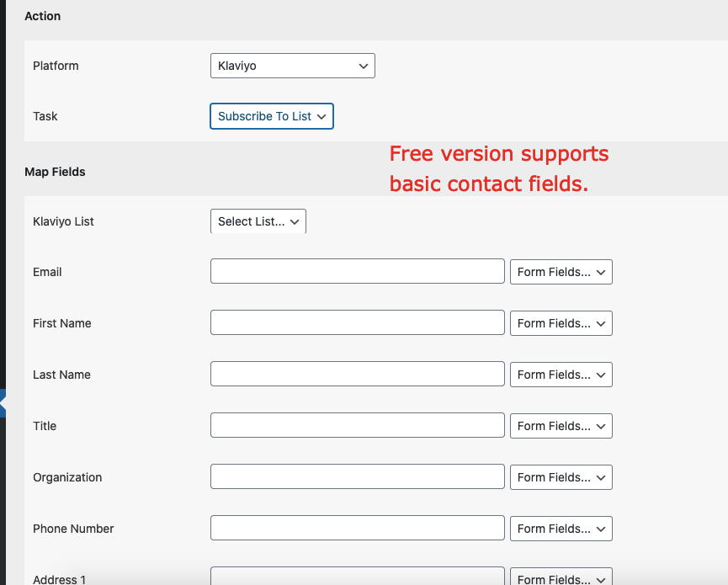
Task: Click the "Task" row label
Action: tap(45, 116)
